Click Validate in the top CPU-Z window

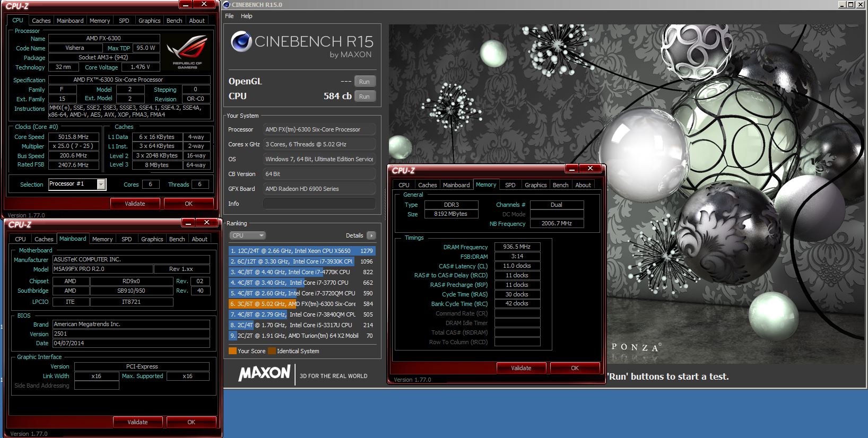click(135, 204)
